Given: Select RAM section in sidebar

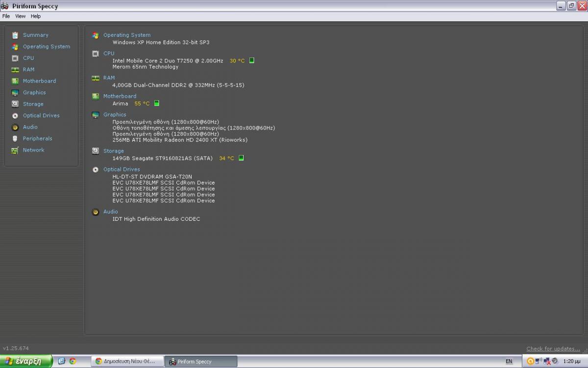Looking at the screenshot, I should 28,70.
